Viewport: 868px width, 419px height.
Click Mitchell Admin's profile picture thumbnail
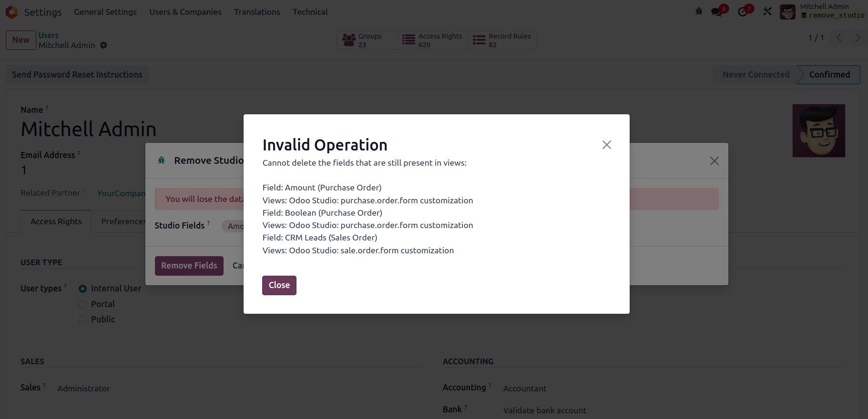click(x=818, y=131)
